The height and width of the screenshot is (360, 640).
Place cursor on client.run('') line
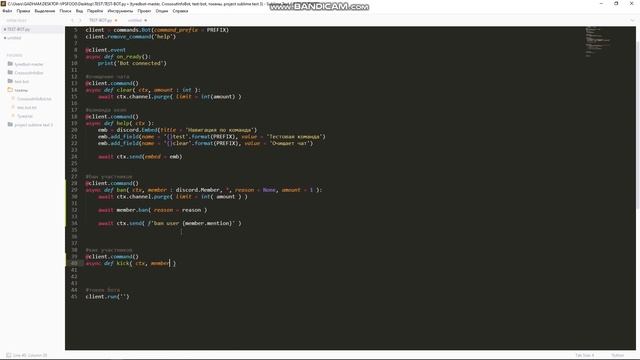[x=107, y=297]
